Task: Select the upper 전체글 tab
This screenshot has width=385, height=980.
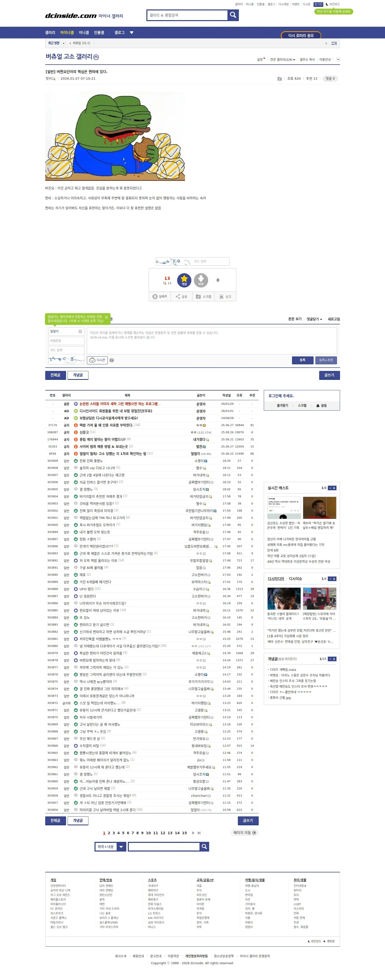Action: coord(55,375)
